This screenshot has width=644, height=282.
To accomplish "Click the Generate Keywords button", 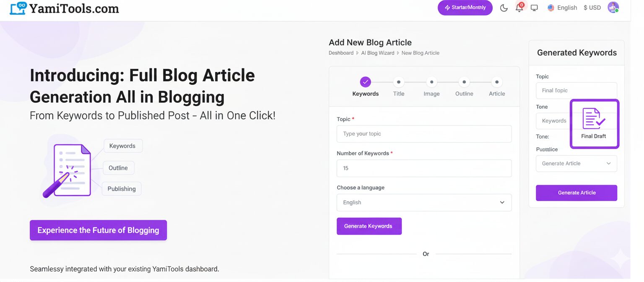I will point(369,226).
